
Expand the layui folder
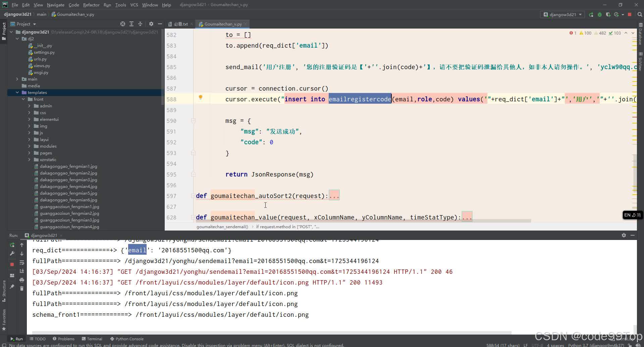pyautogui.click(x=30, y=139)
